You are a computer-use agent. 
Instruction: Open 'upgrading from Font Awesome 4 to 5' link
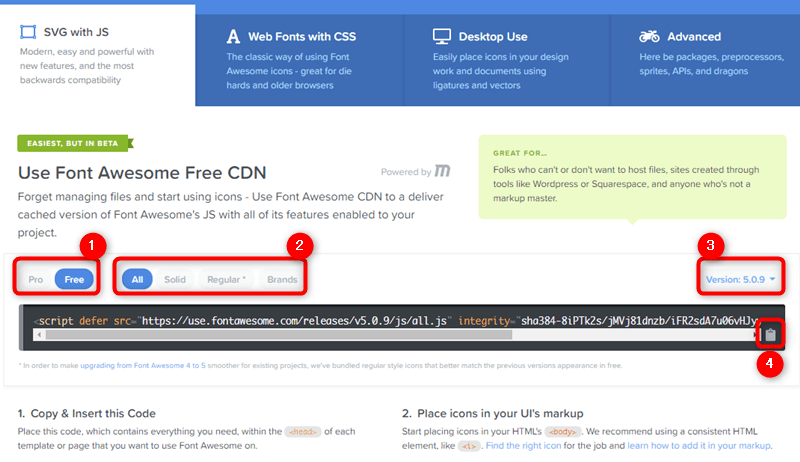155,366
